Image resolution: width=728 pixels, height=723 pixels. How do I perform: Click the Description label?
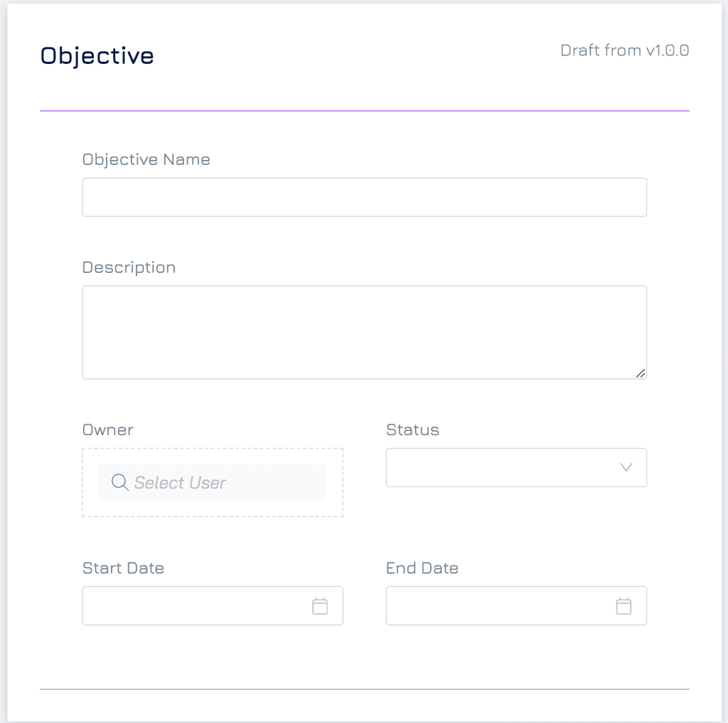coord(129,268)
